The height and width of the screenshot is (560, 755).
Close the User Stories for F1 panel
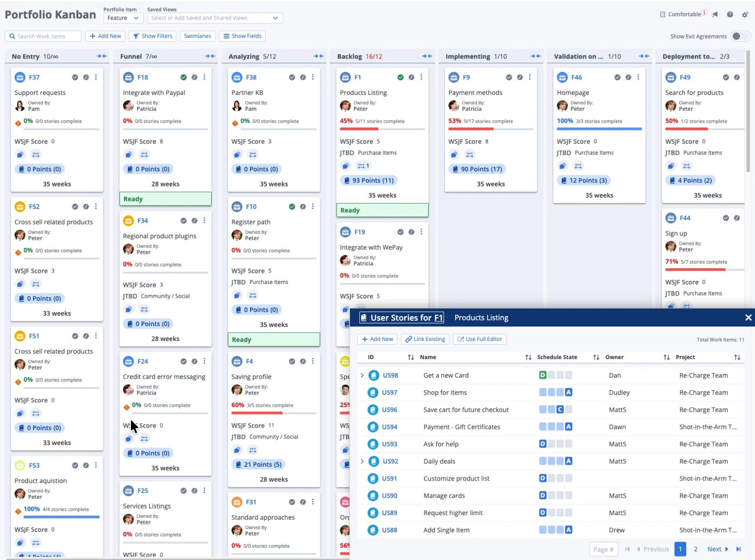pyautogui.click(x=748, y=317)
